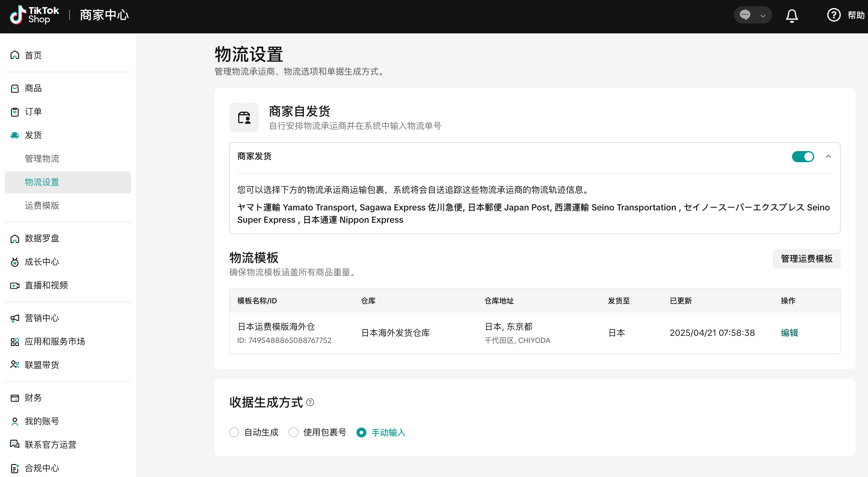Click the 管理运费模板 button
The height and width of the screenshot is (477, 868).
pos(806,259)
